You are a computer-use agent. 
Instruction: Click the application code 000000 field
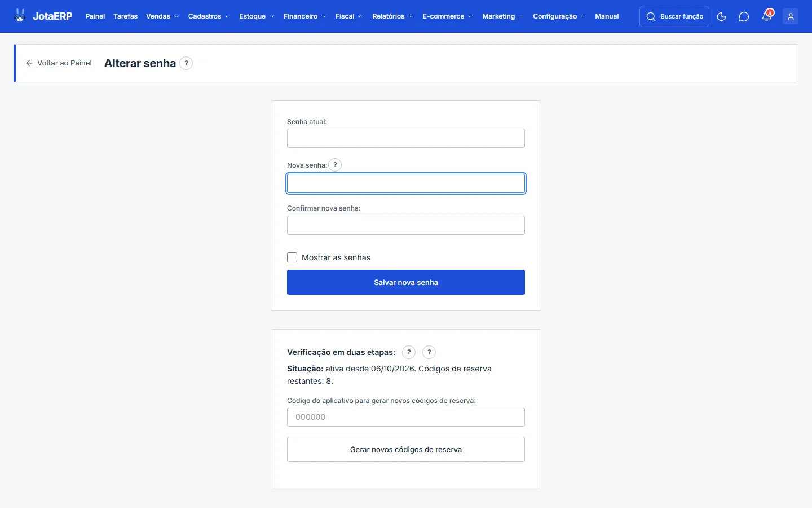pos(406,417)
